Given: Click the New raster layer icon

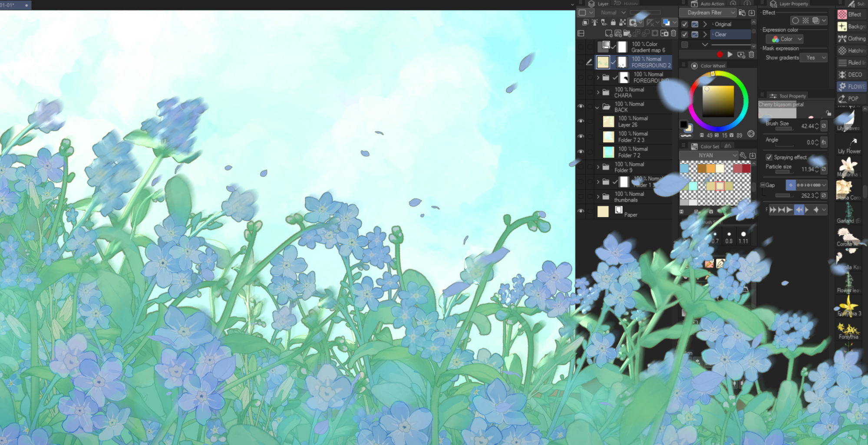Looking at the screenshot, I should tap(609, 33).
